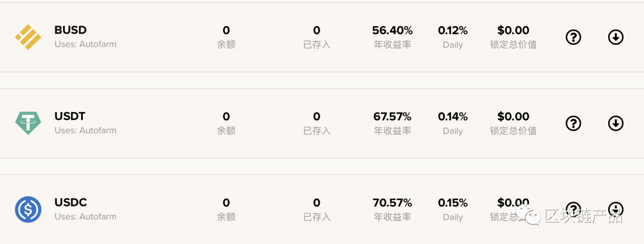
Task: Click BUSD 56.40% annual yield value
Action: 392,30
